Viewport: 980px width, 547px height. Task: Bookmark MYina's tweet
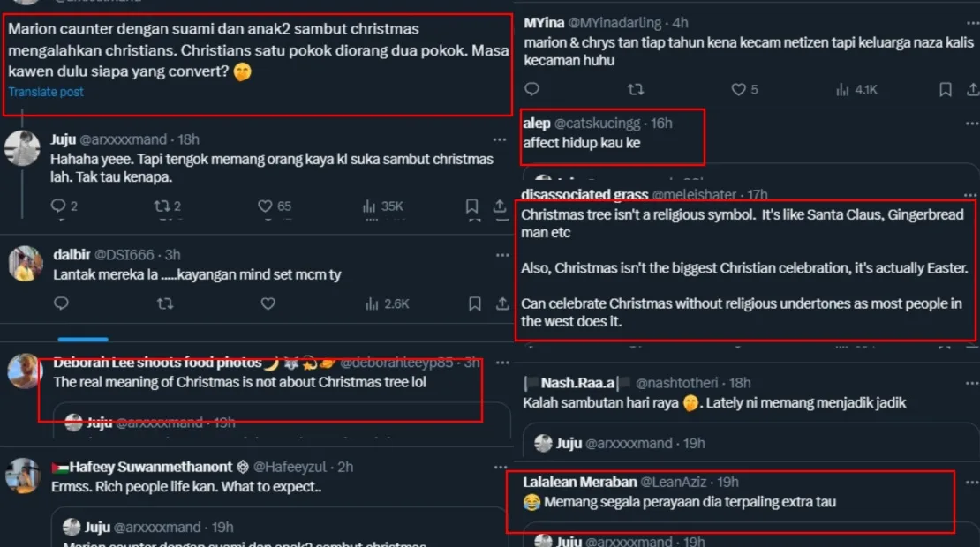[x=945, y=89]
